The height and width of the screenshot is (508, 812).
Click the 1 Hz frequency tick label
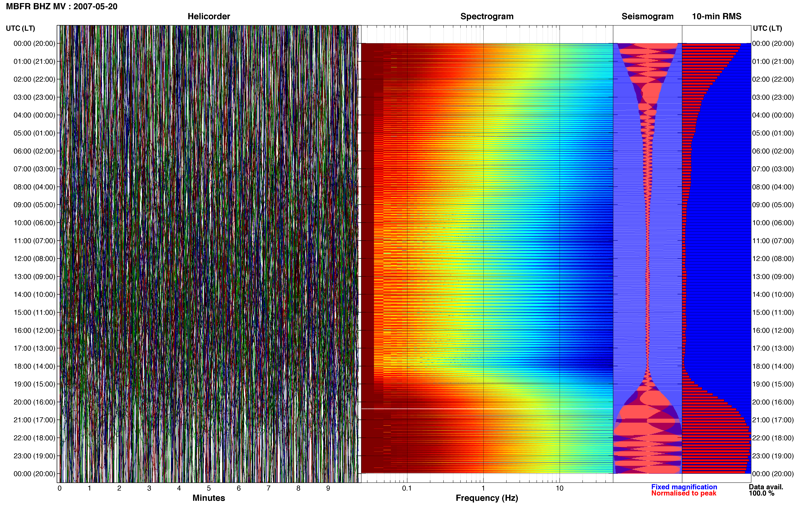(x=483, y=488)
